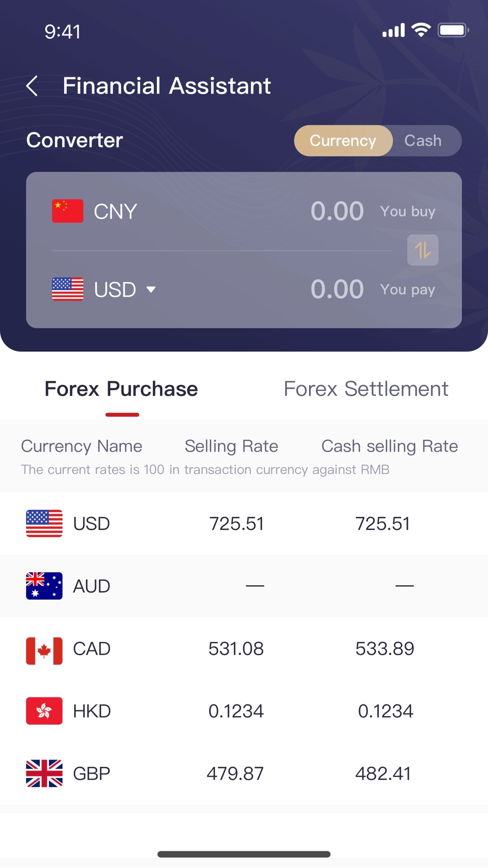
Task: Switch to the Forex Settlement tab
Action: coord(366,389)
